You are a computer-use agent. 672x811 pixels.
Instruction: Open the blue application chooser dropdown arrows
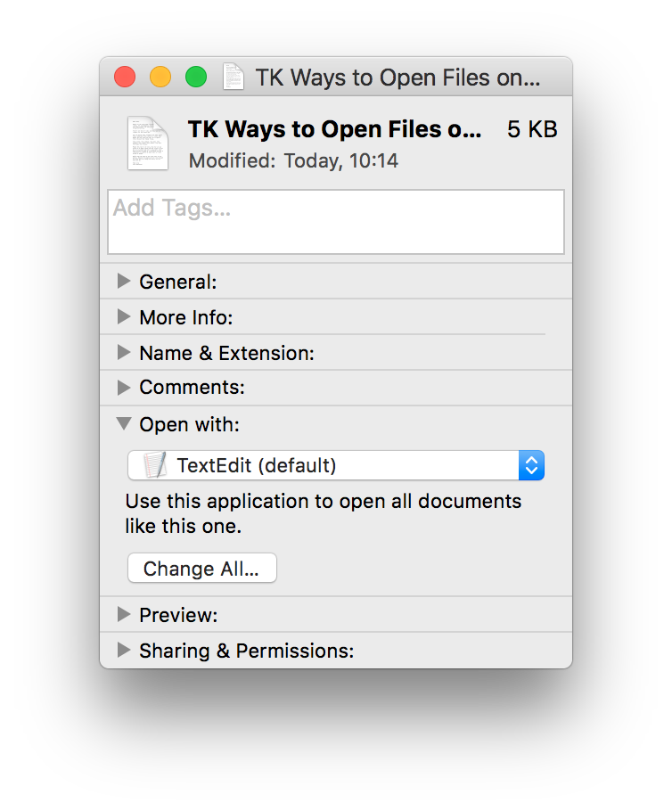531,465
